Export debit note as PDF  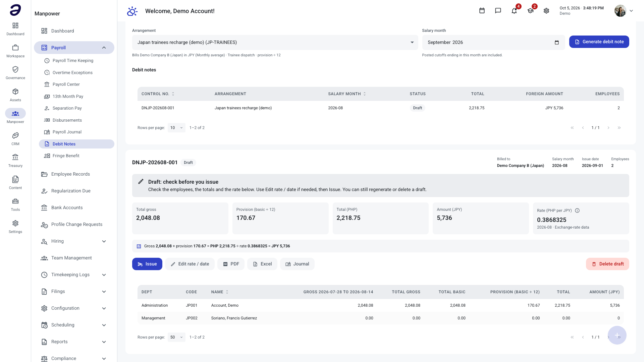point(231,264)
